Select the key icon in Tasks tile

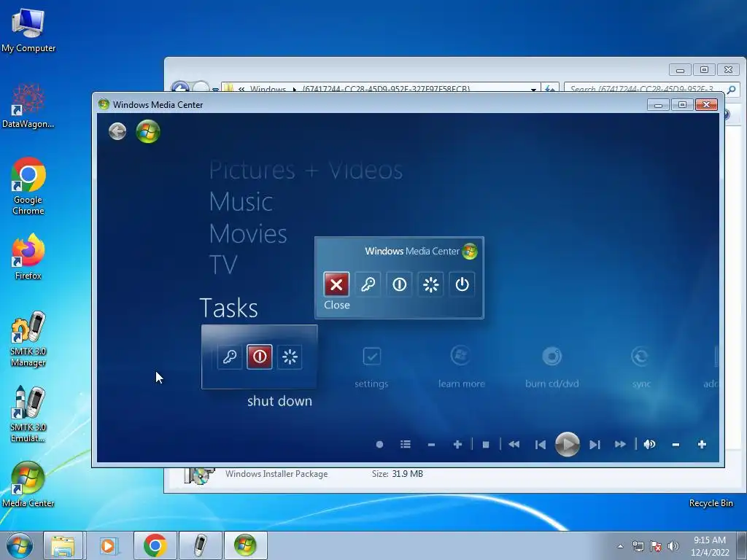tap(230, 357)
